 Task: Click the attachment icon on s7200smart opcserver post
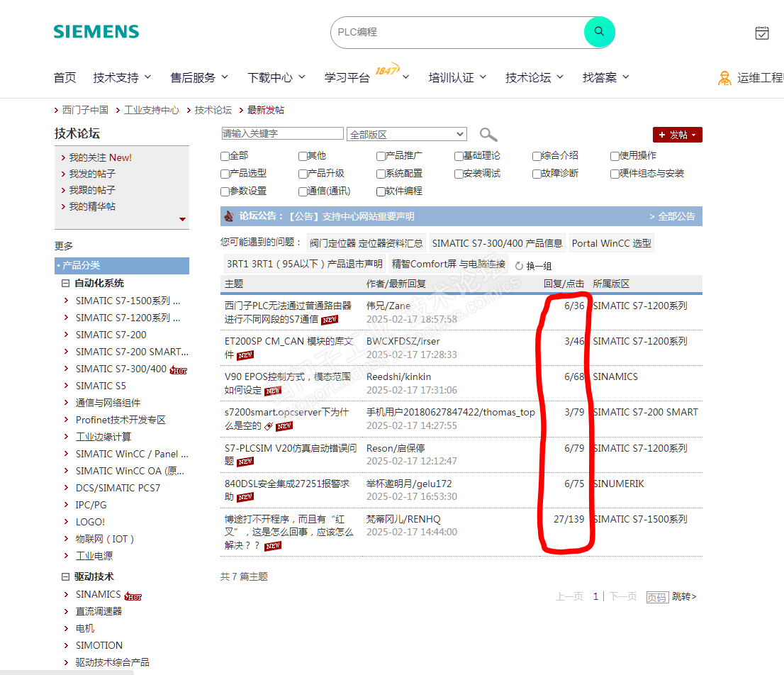(269, 426)
